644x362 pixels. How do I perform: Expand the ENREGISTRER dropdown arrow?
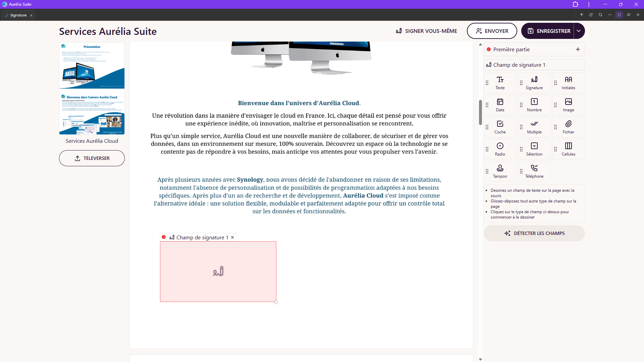(579, 31)
